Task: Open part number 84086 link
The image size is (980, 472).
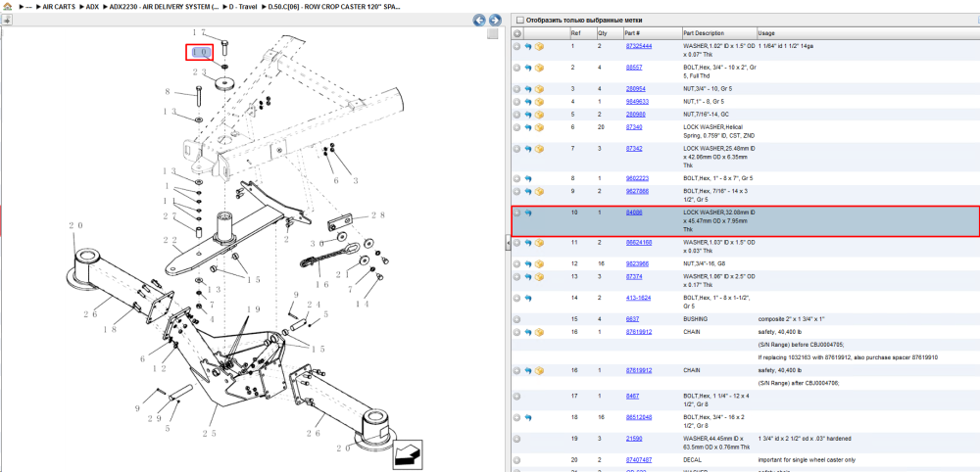Action: 634,212
